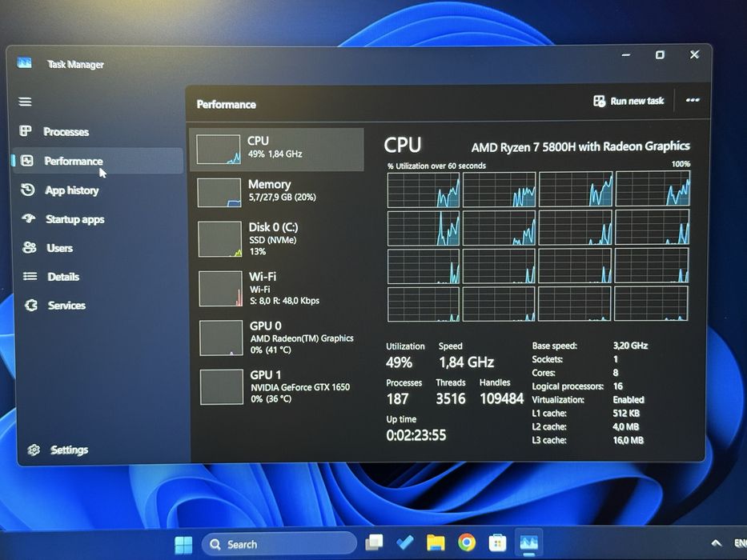This screenshot has width=747, height=560.
Task: Click the Task Manager window title
Action: (x=75, y=64)
